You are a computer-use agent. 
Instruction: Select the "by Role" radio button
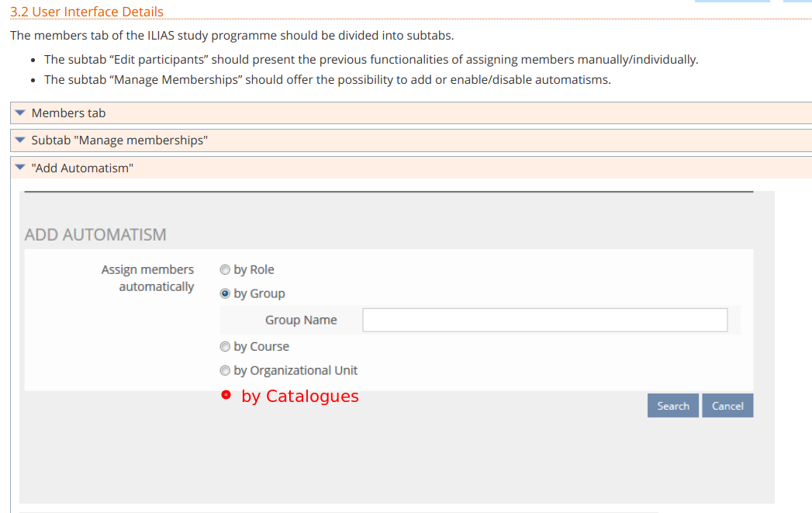pos(225,270)
